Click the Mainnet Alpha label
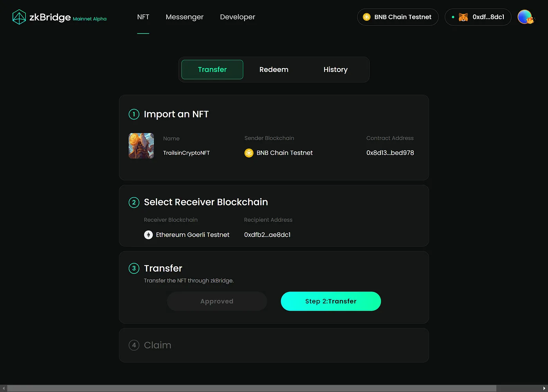This screenshot has width=548, height=392. click(90, 19)
